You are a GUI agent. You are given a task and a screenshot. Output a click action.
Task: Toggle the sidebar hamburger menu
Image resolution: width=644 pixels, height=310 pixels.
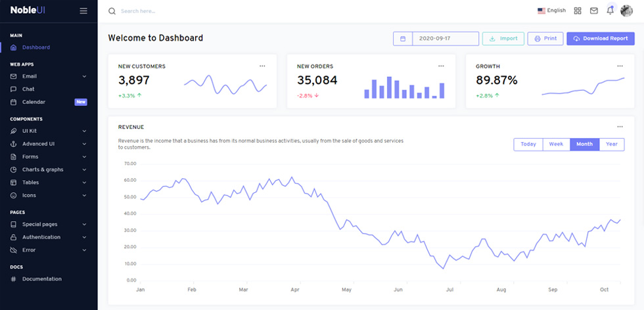click(83, 11)
